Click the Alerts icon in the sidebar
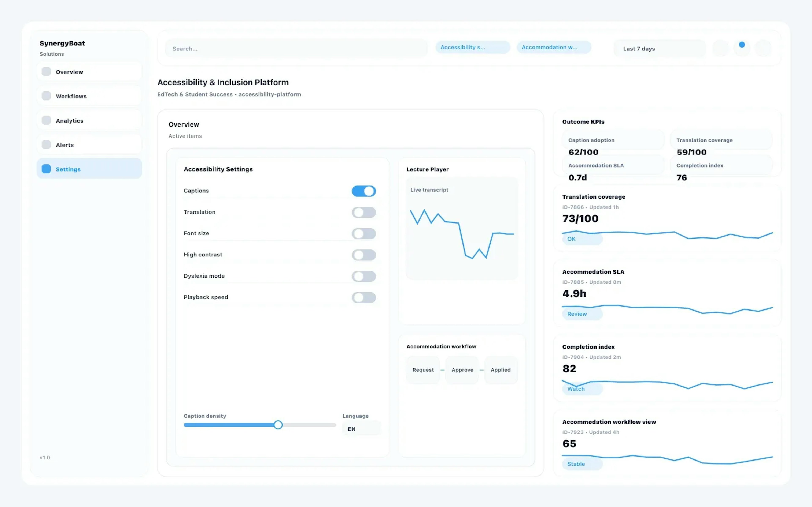The height and width of the screenshot is (507, 812). tap(46, 144)
